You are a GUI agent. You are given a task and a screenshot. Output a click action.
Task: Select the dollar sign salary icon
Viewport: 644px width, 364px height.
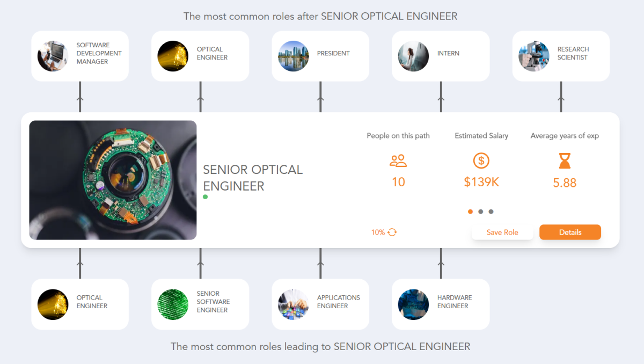[x=481, y=161]
